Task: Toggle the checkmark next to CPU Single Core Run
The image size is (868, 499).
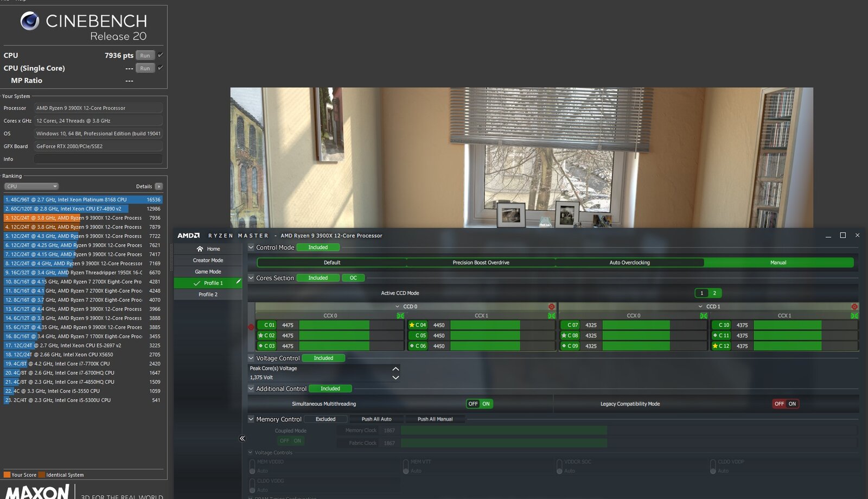Action: 160,67
